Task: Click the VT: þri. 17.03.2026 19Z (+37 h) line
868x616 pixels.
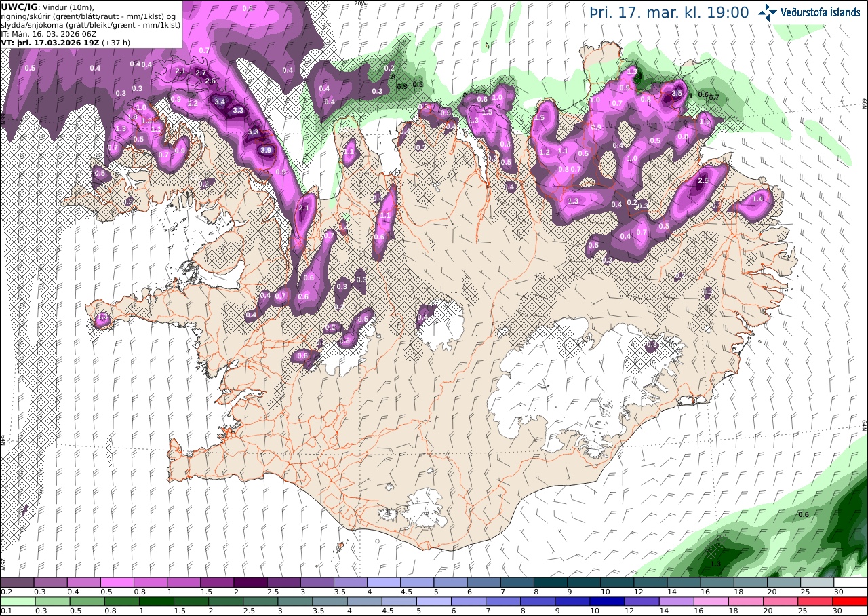Action: pyautogui.click(x=66, y=42)
